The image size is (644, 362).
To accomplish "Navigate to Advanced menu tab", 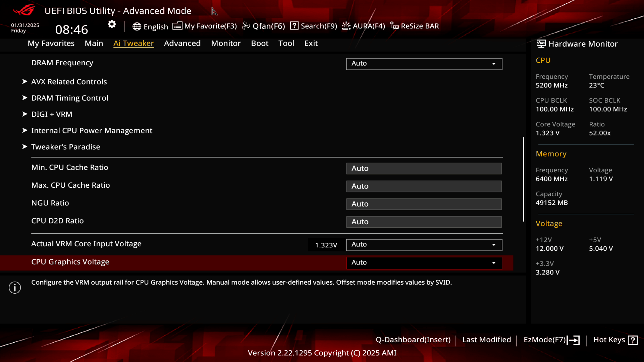I will point(182,43).
